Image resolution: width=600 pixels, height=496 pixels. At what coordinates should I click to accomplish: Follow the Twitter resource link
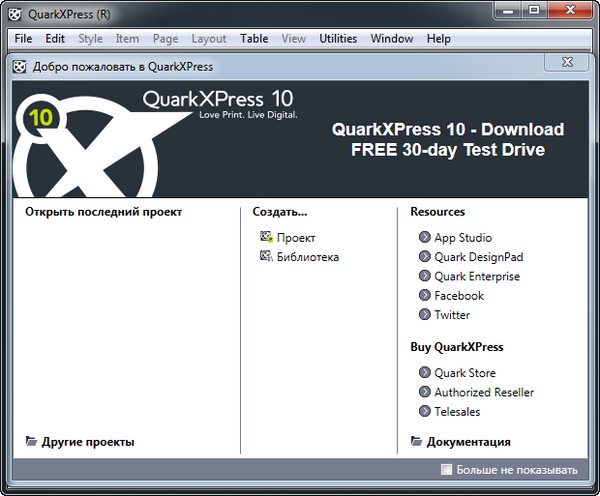point(451,315)
